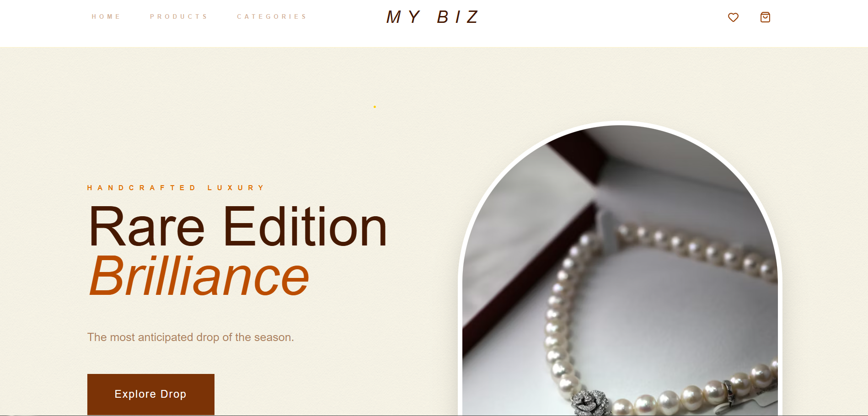Screen dimensions: 868x416
Task: Click the MY BIZ logo
Action: (x=432, y=17)
